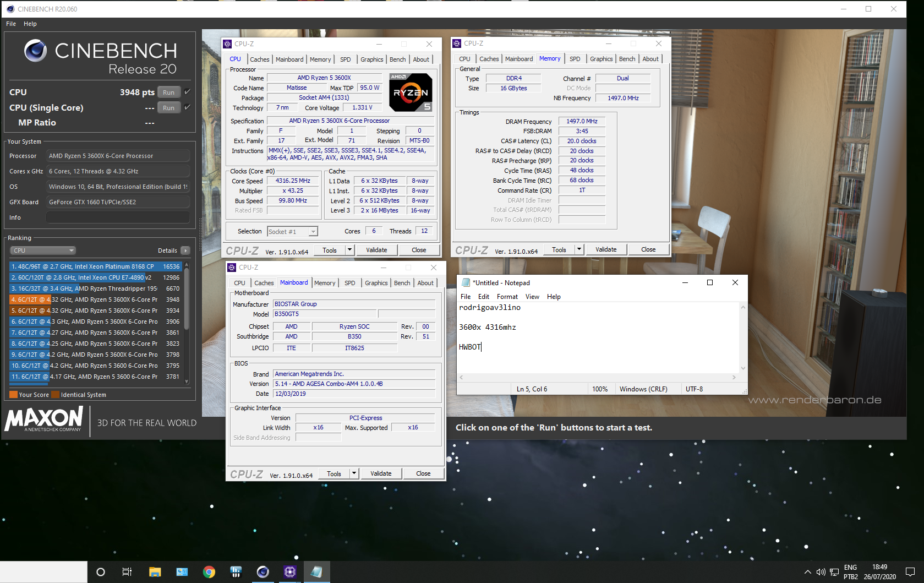
Task: Open About tab in CPU-Z Memory window
Action: point(650,59)
